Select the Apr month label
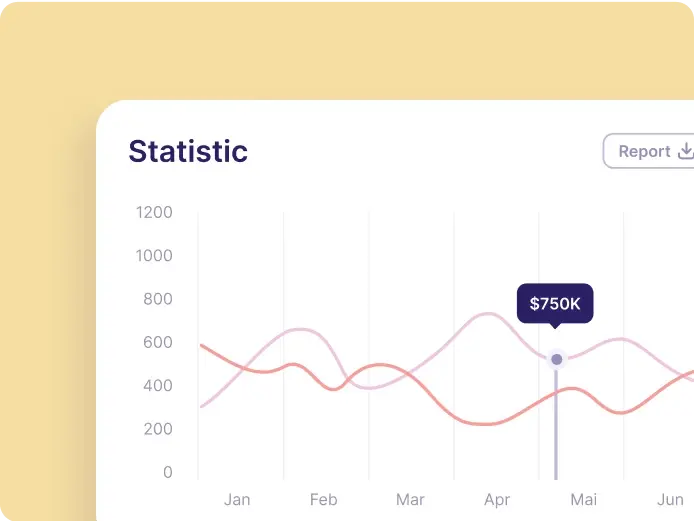The height and width of the screenshot is (521, 694). point(497,500)
